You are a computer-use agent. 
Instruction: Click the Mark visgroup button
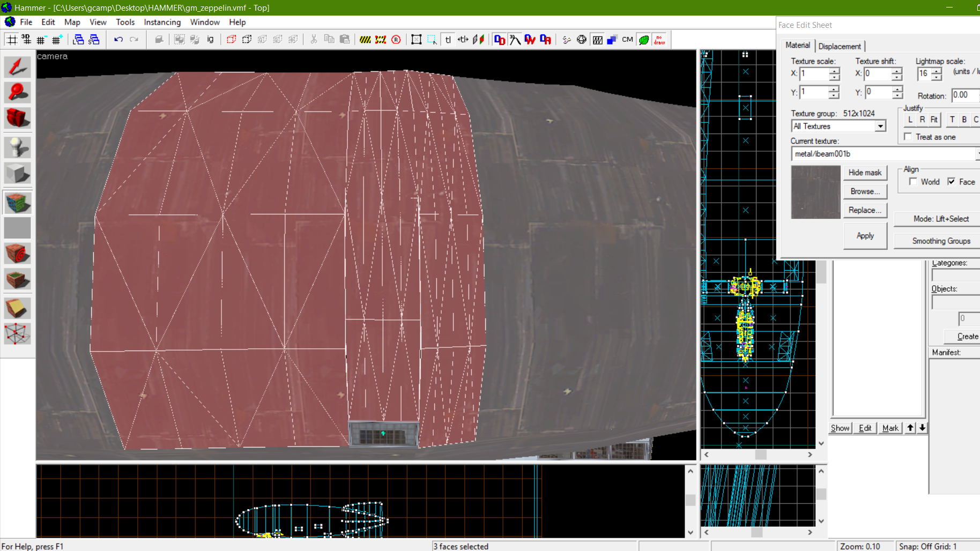(890, 428)
